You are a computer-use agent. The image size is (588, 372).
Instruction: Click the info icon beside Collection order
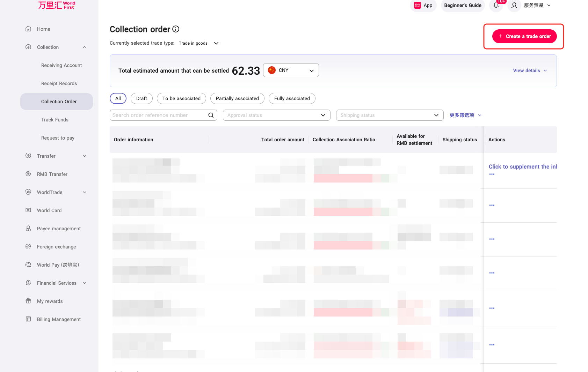click(176, 29)
